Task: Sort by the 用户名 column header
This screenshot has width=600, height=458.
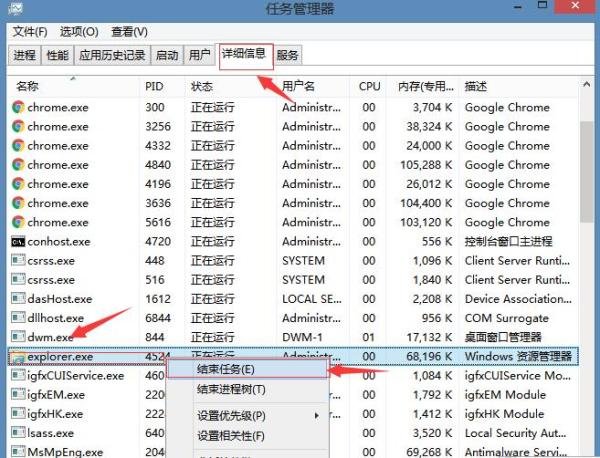Action: (x=313, y=86)
